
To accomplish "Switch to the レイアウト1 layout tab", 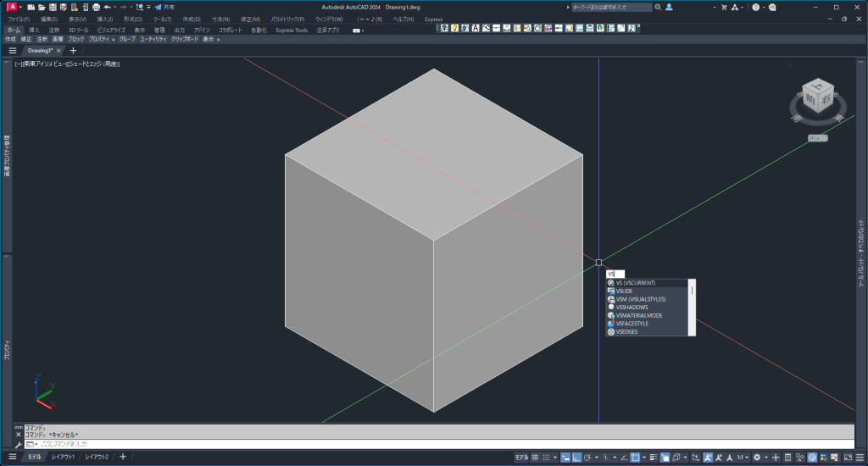I will tap(63, 457).
